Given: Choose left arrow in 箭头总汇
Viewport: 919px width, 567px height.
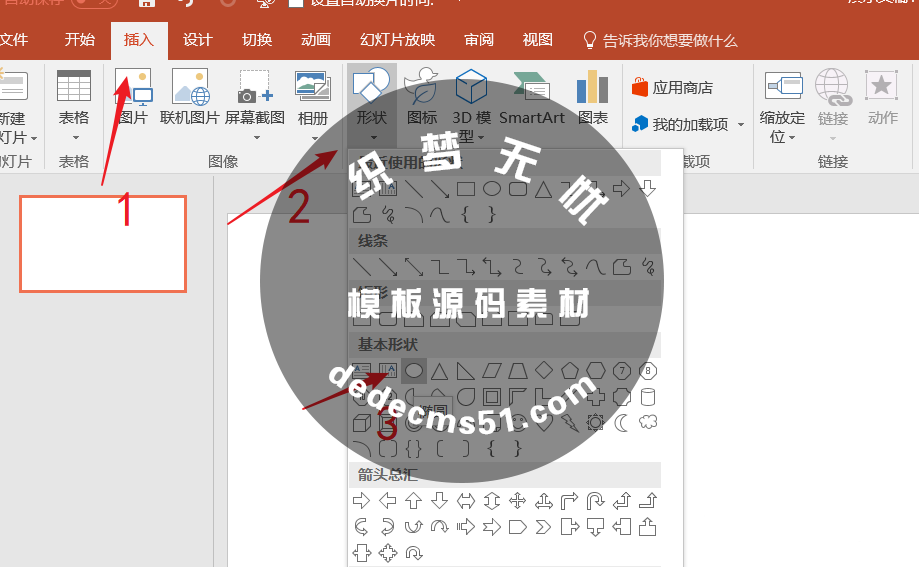Looking at the screenshot, I should point(387,501).
